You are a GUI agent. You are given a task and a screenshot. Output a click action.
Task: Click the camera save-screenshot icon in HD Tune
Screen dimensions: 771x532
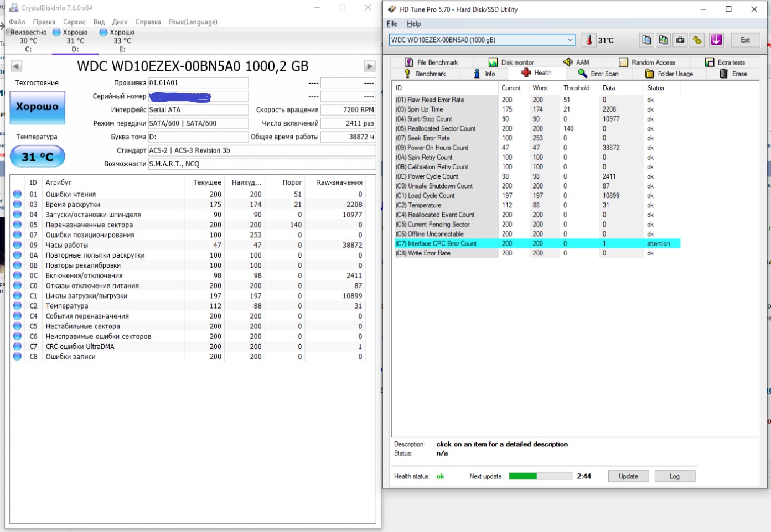(680, 40)
